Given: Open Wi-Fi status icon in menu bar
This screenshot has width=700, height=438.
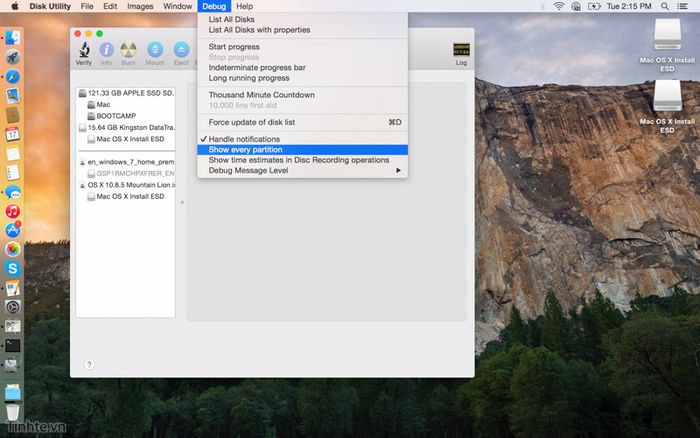Looking at the screenshot, I should click(558, 6).
